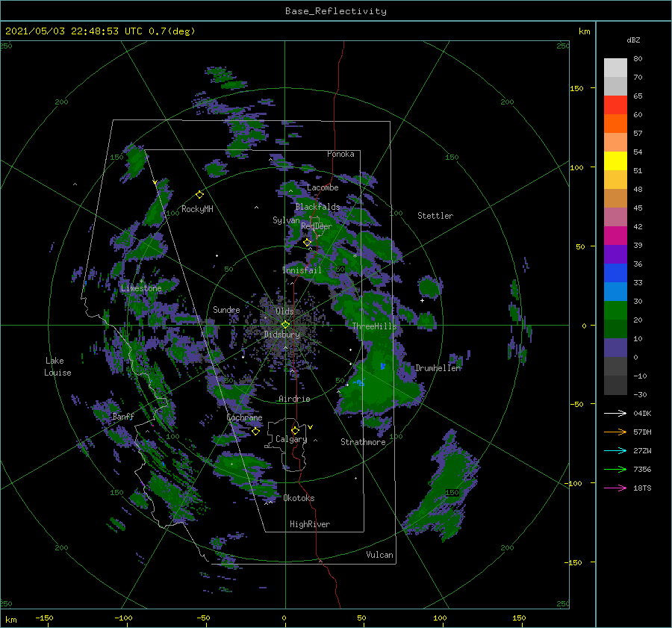
Task: Click the Base_Reflectivity title text
Action: click(336, 11)
